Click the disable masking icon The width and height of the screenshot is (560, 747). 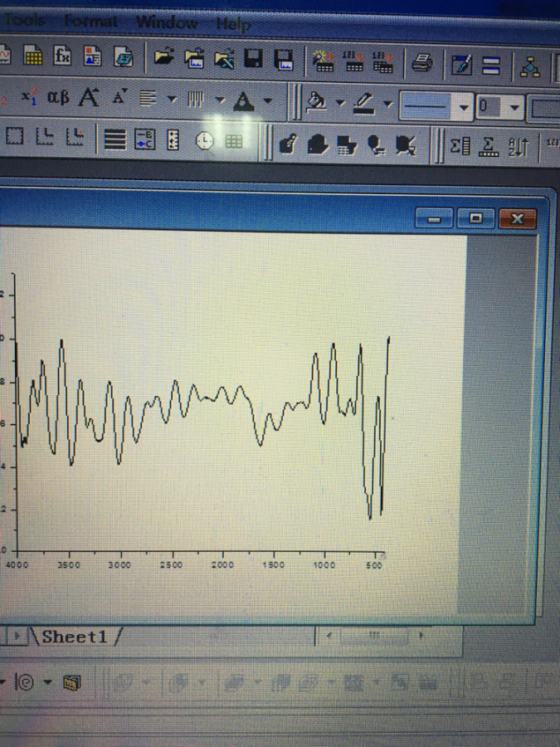tap(406, 146)
